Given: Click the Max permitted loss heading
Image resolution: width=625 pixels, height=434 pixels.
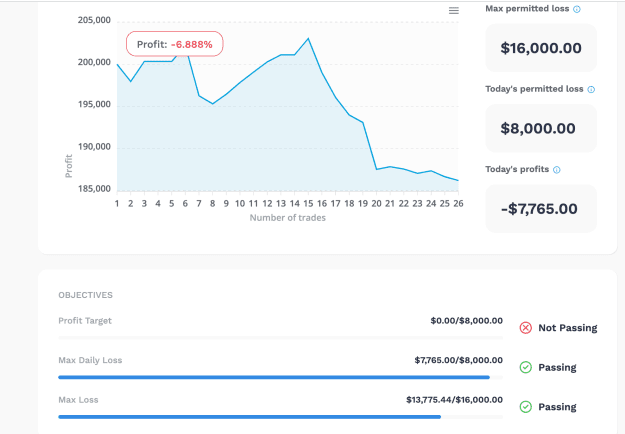Looking at the screenshot, I should point(527,9).
